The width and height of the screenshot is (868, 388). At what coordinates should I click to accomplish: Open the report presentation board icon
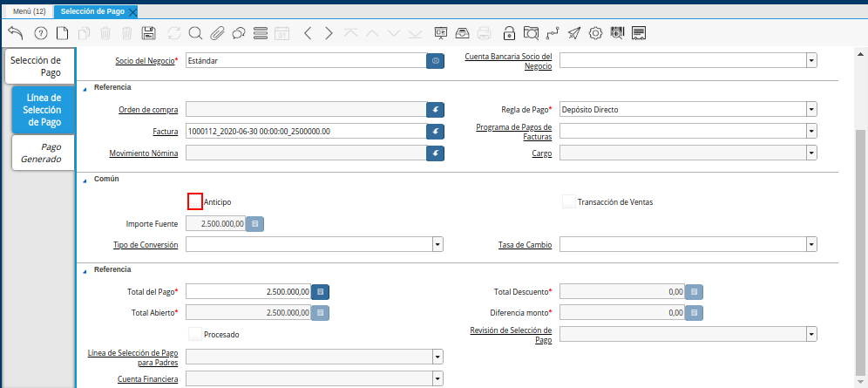point(441,33)
